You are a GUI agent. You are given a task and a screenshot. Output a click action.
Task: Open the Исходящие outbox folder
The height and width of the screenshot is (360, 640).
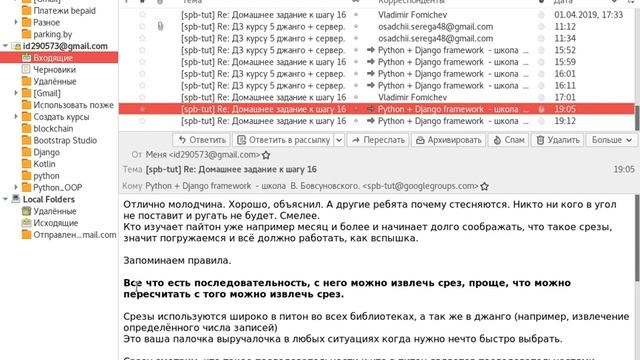tap(56, 223)
